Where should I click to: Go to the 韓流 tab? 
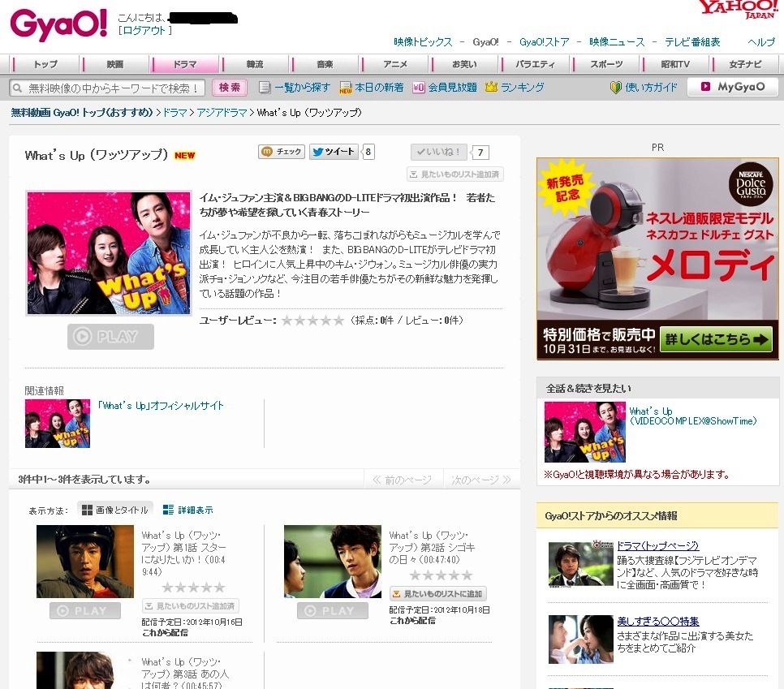coord(255,64)
